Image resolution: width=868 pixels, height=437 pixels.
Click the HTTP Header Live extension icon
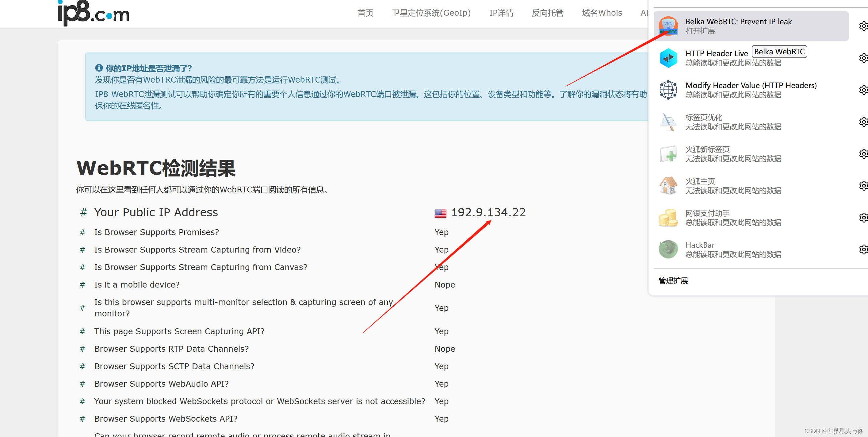pyautogui.click(x=668, y=58)
